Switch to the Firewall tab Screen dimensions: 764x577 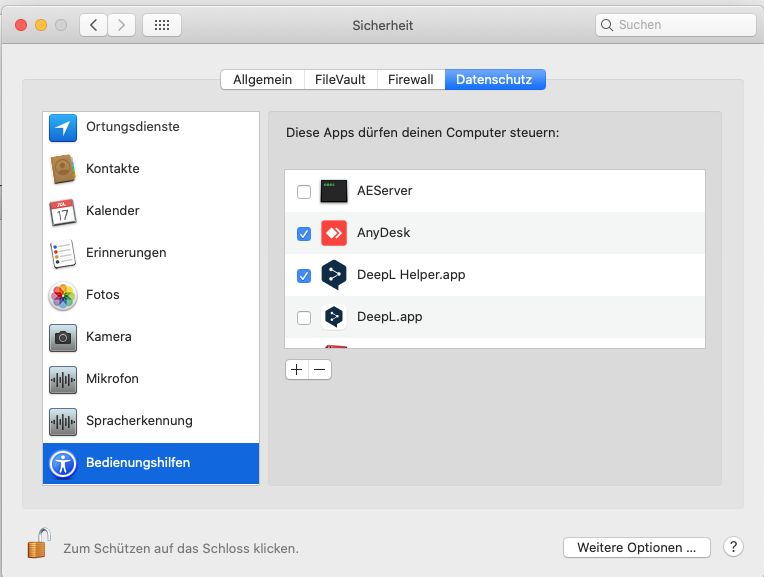411,79
